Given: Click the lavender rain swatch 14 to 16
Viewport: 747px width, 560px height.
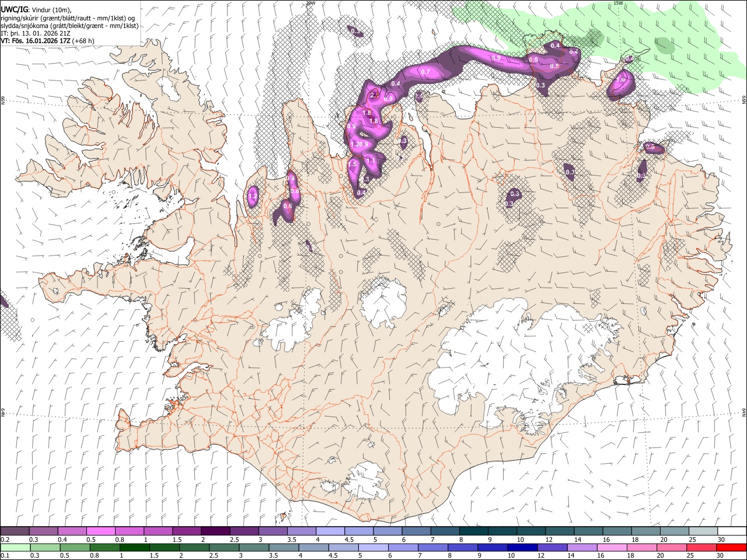Looking at the screenshot, I should [581, 547].
